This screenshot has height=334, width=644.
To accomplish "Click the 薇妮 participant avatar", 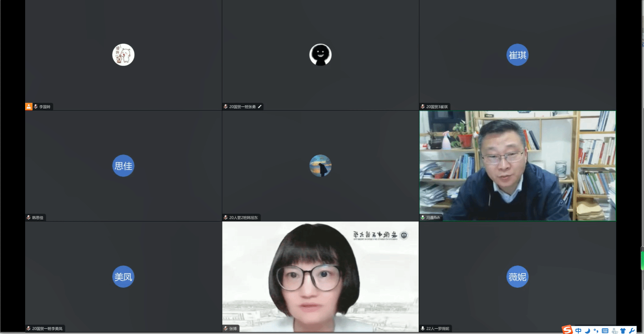I will pos(517,277).
